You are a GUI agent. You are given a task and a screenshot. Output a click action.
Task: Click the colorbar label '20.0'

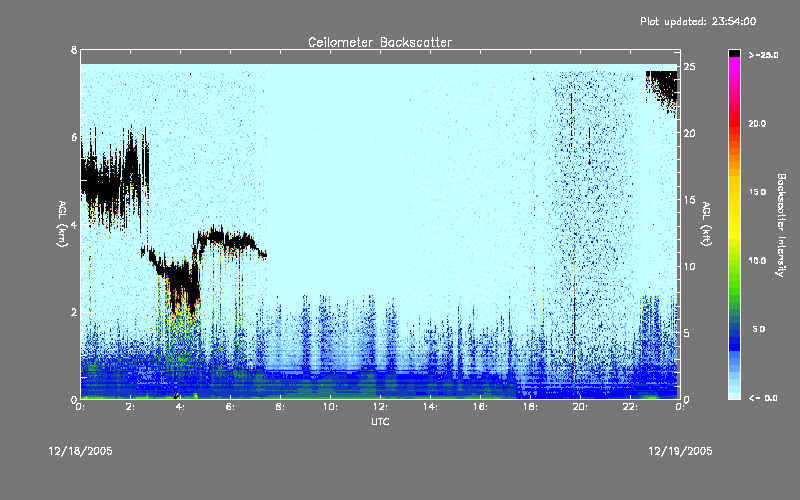[757, 123]
